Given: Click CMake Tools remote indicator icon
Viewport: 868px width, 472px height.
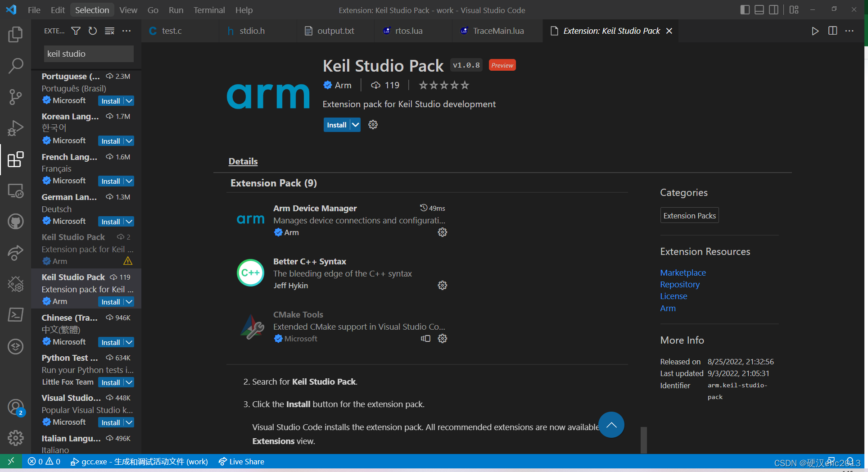Looking at the screenshot, I should 425,339.
